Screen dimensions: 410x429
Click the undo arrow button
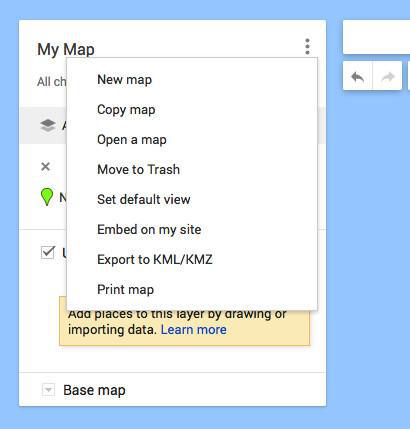357,76
